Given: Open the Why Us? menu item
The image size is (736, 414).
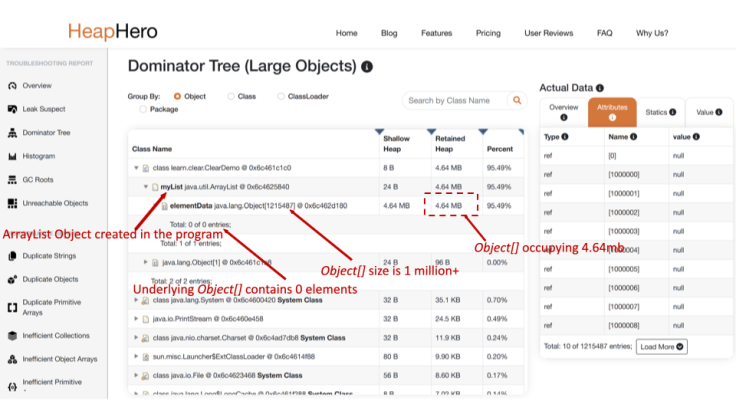Looking at the screenshot, I should 652,33.
